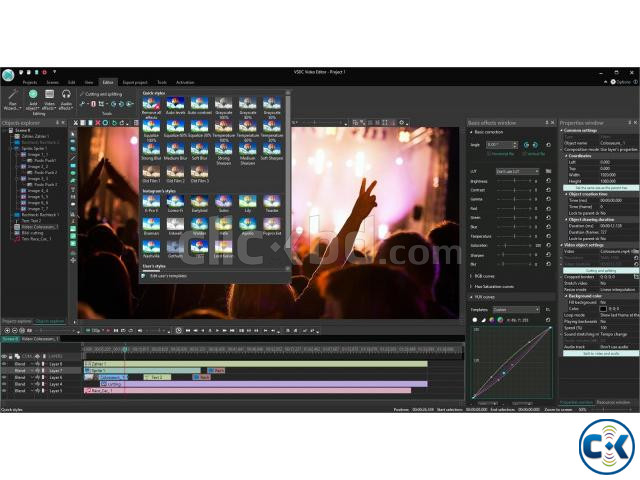Collapse the Basic correction section
Screen dimensions: 640x480
click(x=471, y=132)
